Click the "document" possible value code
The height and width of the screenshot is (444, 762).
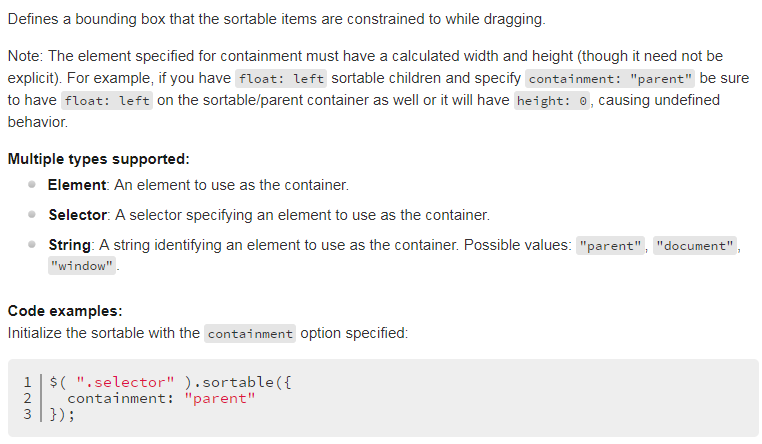(695, 246)
